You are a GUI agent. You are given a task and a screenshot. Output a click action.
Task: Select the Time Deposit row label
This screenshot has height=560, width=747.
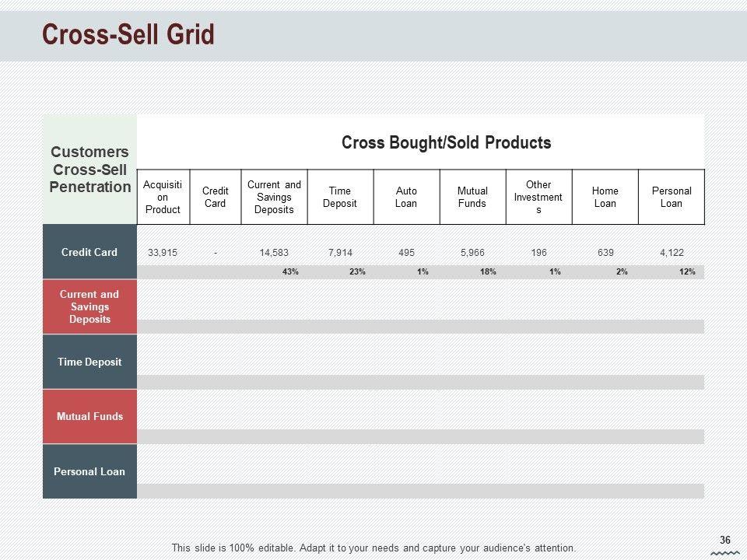tap(89, 362)
